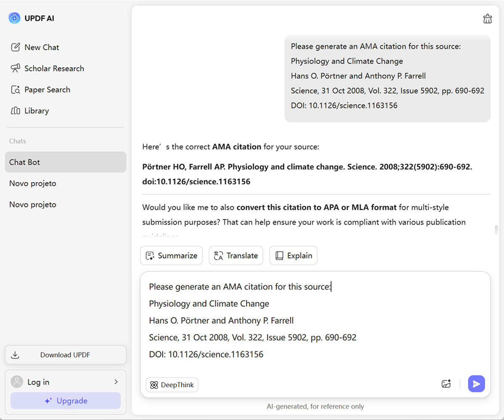Click the Translate button
The width and height of the screenshot is (504, 420).
(x=236, y=255)
